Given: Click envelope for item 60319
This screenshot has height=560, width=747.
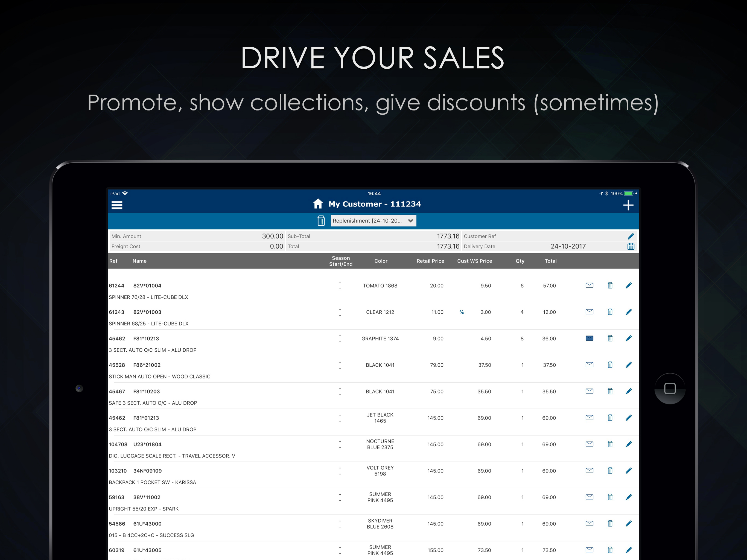Looking at the screenshot, I should pyautogui.click(x=589, y=550).
